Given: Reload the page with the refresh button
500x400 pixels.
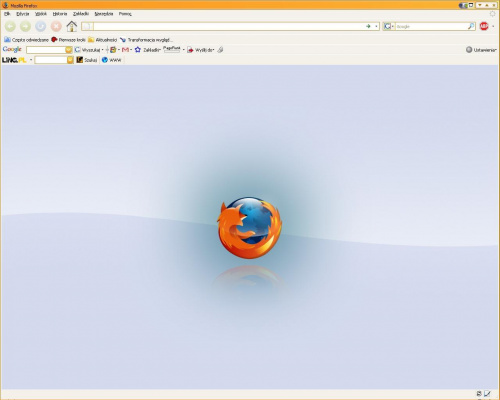Looking at the screenshot, I should tap(41, 26).
